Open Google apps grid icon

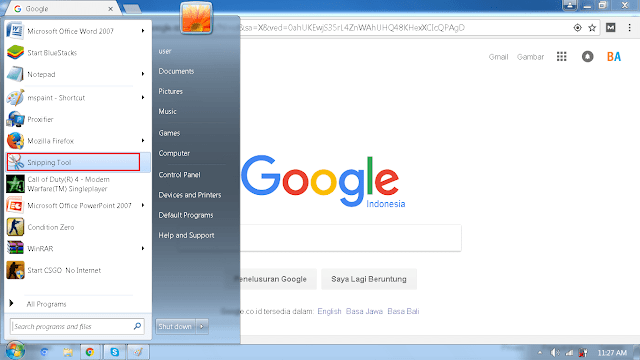coord(562,57)
